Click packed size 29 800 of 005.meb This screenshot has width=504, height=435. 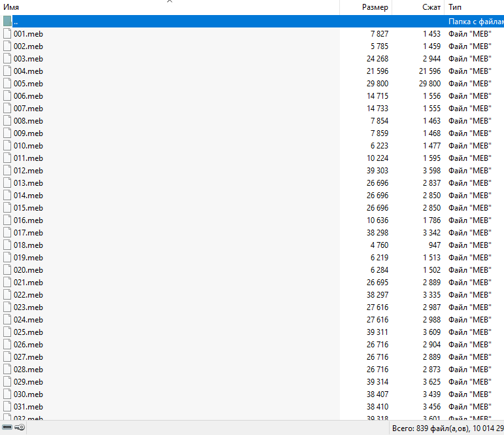(429, 83)
